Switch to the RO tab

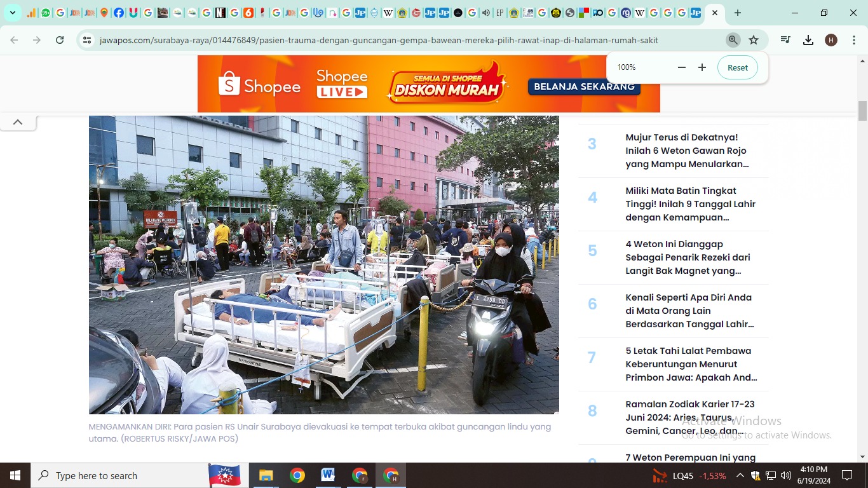click(597, 13)
